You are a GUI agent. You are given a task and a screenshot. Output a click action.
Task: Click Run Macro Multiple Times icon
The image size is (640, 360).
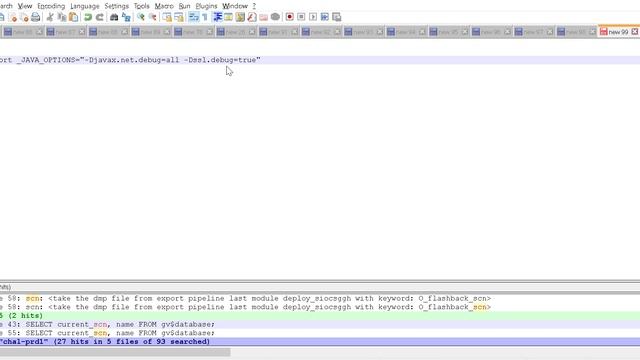[x=325, y=17]
